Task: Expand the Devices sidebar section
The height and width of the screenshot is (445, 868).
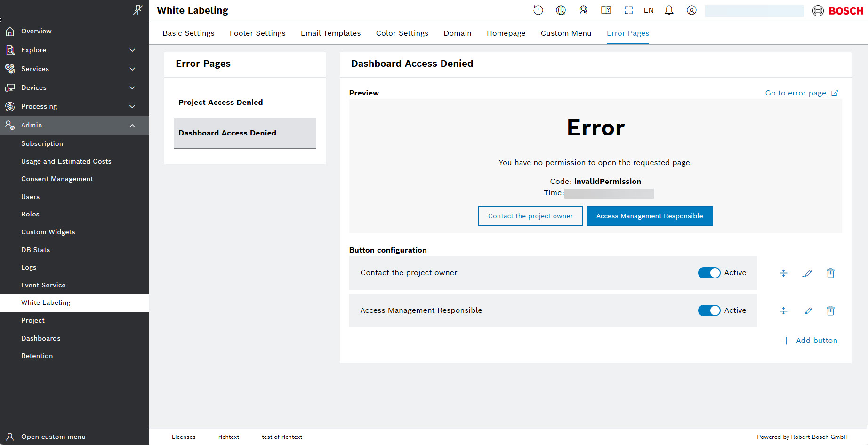Action: coord(132,87)
